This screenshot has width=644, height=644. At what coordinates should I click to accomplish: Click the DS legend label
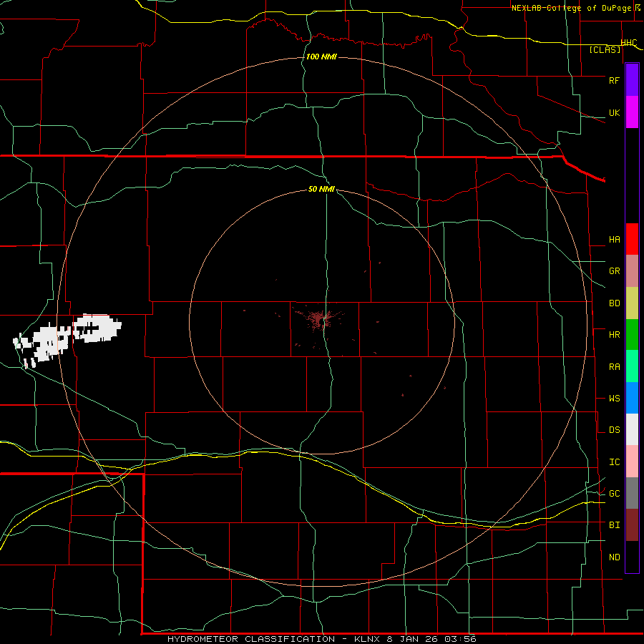click(614, 430)
